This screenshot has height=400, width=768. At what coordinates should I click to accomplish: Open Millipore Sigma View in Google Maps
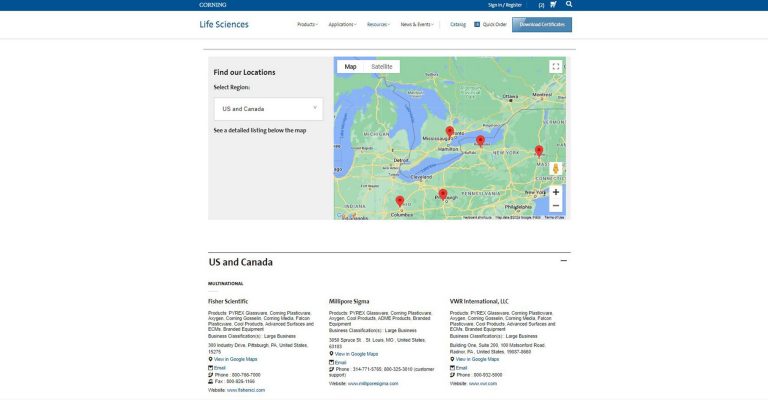[x=356, y=354]
